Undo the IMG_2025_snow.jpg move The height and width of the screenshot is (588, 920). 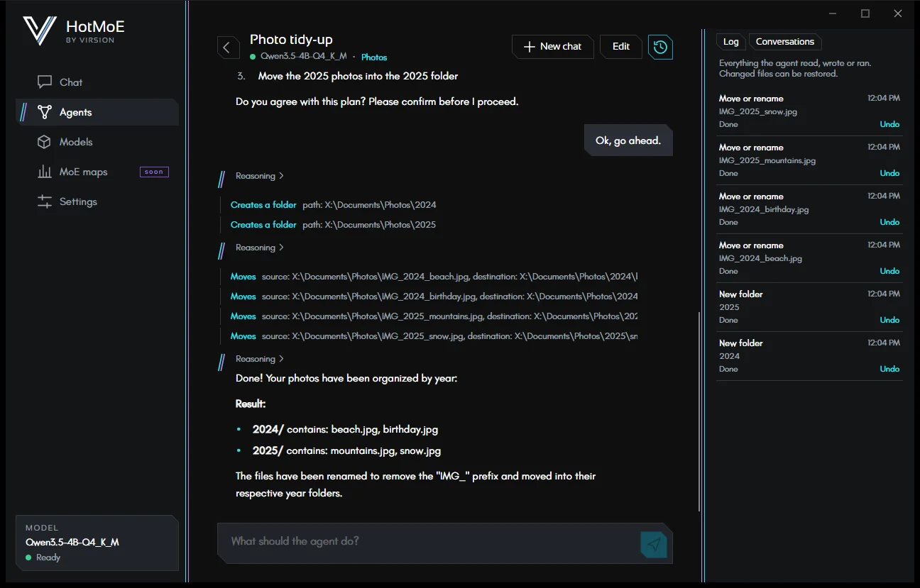click(x=889, y=124)
